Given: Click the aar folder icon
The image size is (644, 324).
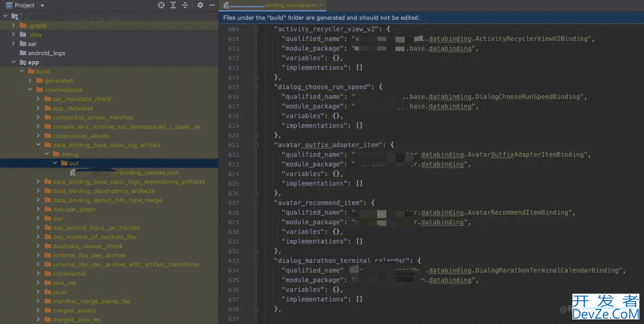Looking at the screenshot, I should point(23,44).
